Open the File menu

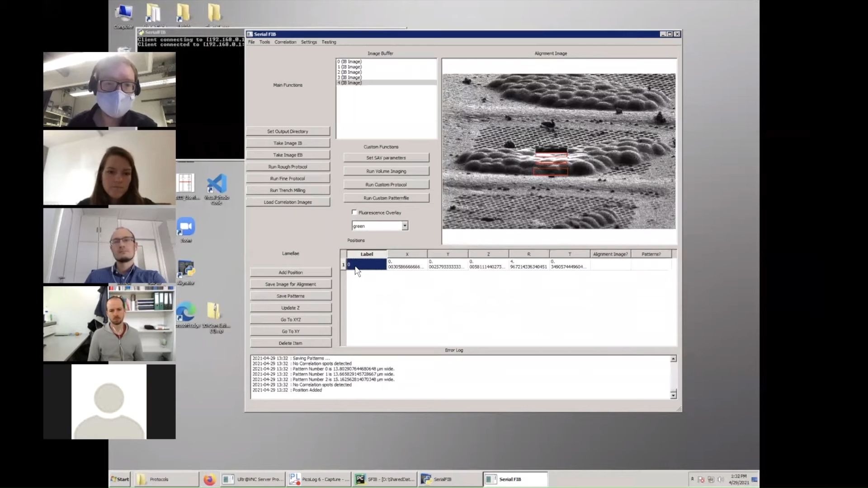coord(251,42)
